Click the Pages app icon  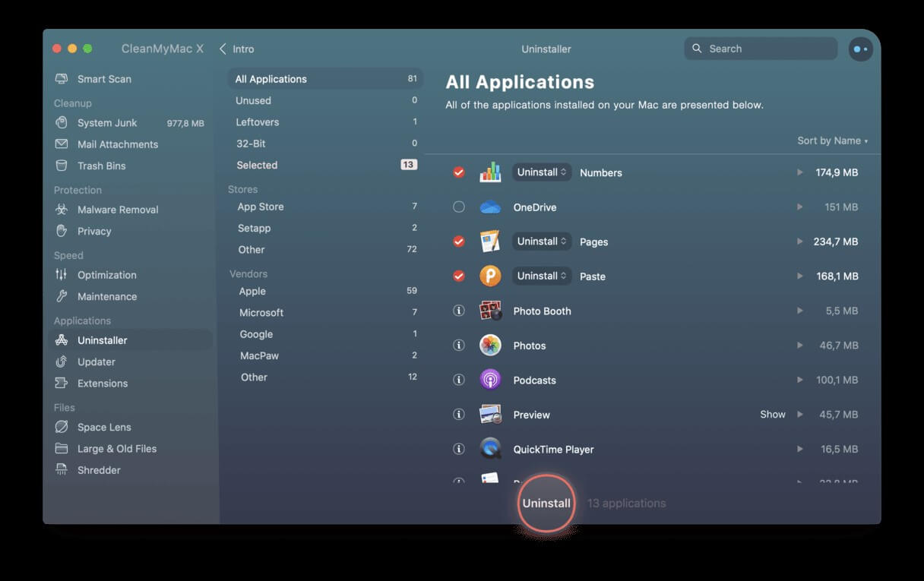(x=490, y=242)
